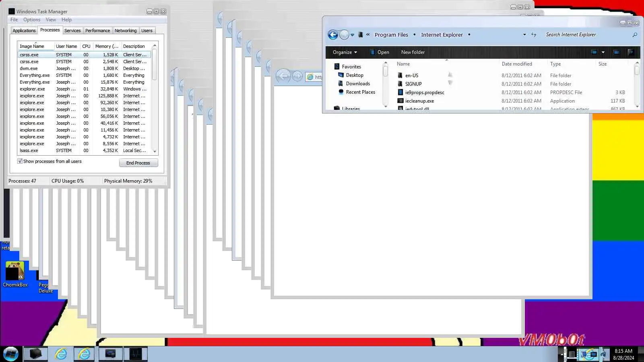
Task: Click New folder on the Explorer toolbar
Action: 413,52
